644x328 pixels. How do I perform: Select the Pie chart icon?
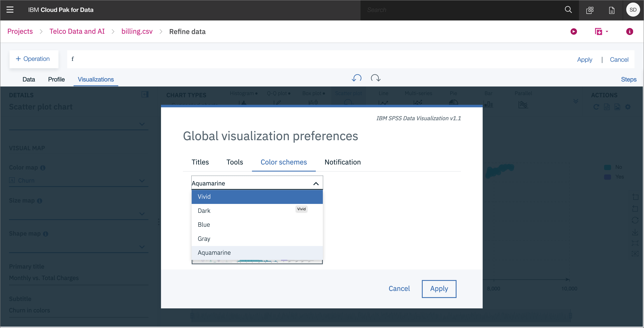coord(453,102)
